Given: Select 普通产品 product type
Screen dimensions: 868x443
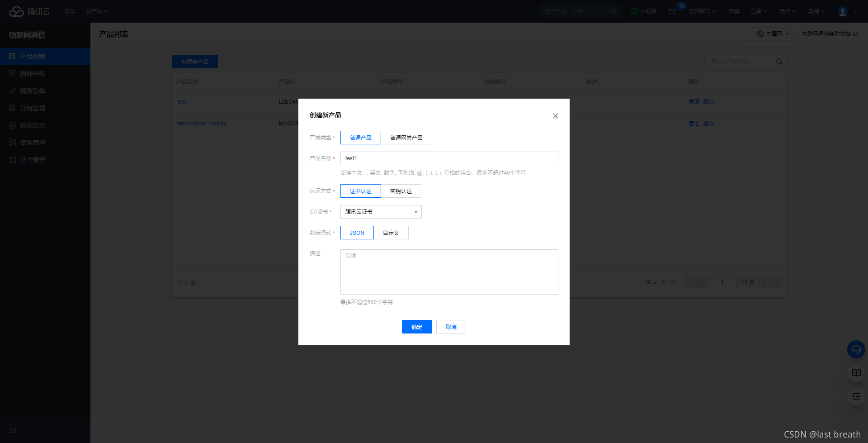Looking at the screenshot, I should [361, 138].
